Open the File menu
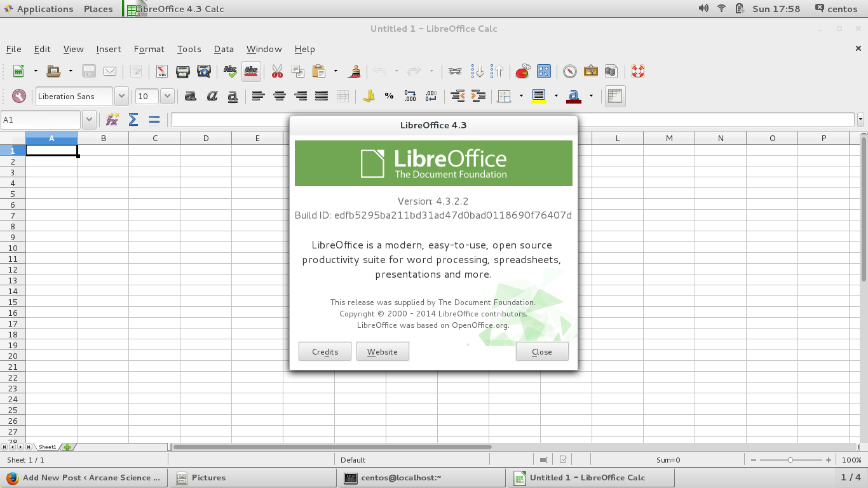This screenshot has height=488, width=868. click(x=13, y=49)
